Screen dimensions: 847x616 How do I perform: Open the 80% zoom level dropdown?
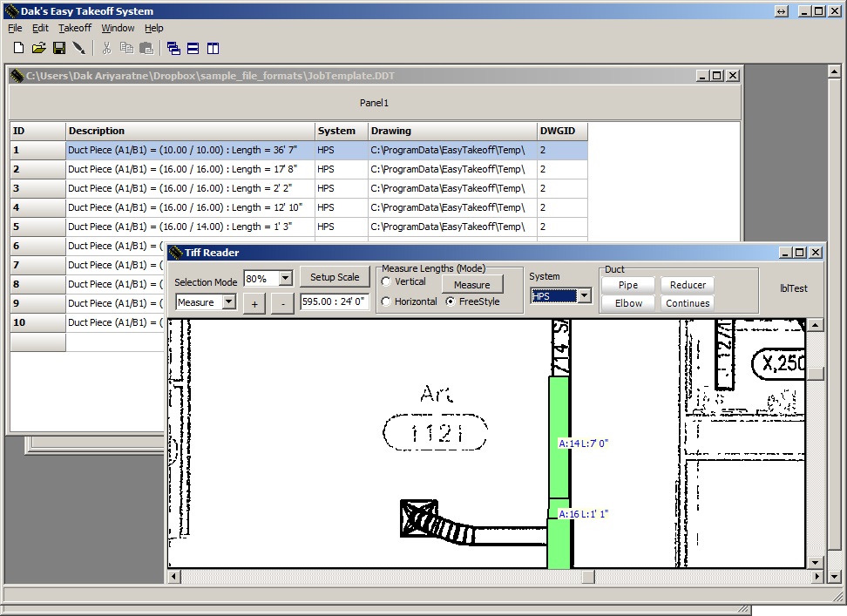click(x=285, y=279)
